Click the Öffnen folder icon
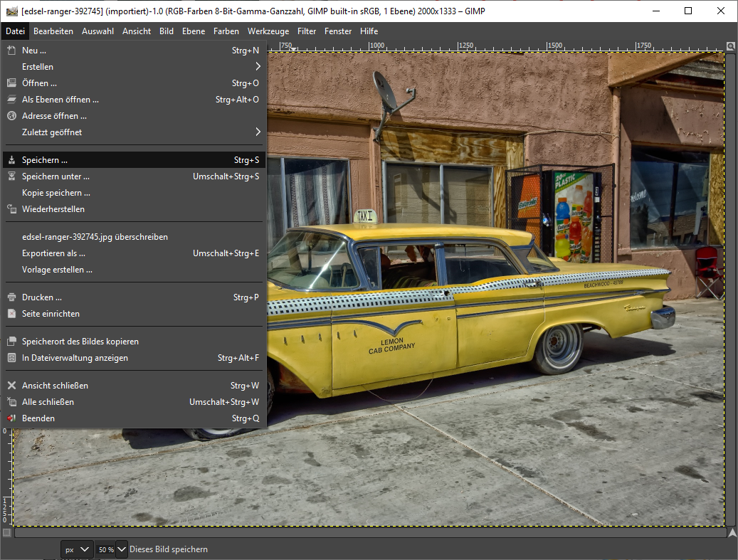 coord(11,83)
